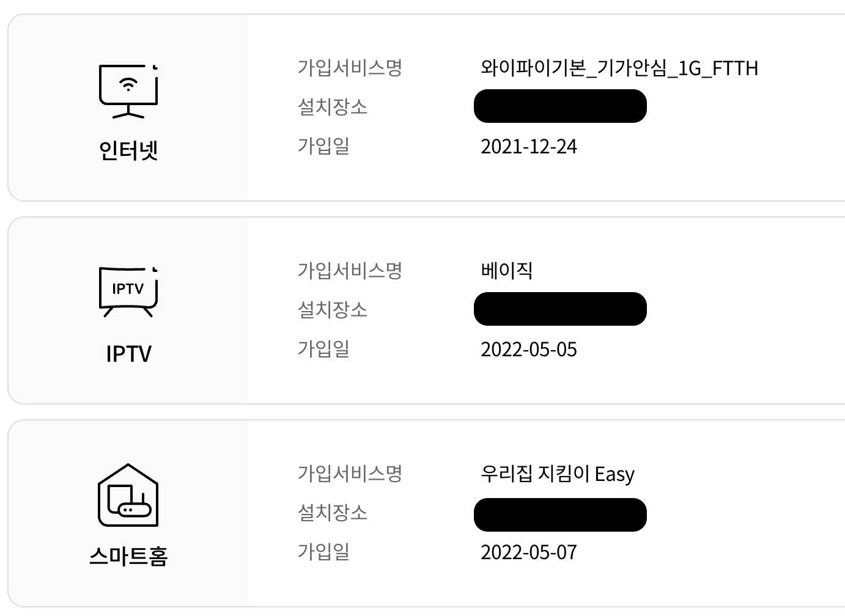Click the internet Wi-Fi monitor icon
845x616 pixels.
pos(128,91)
